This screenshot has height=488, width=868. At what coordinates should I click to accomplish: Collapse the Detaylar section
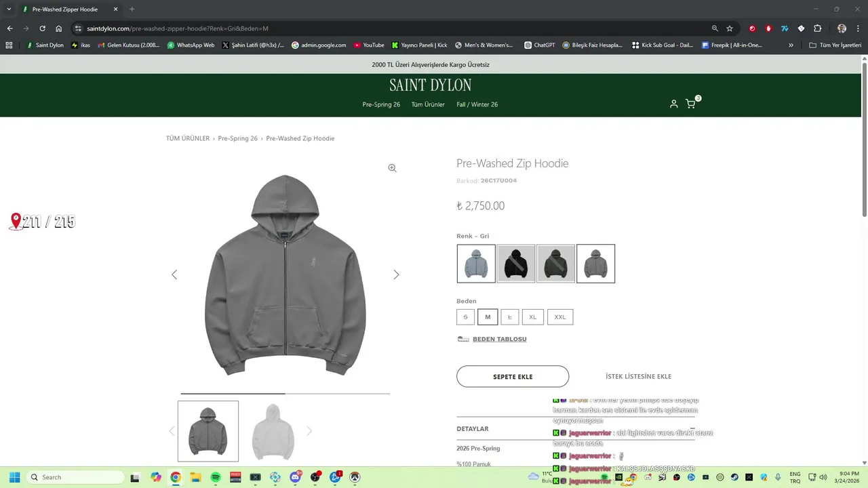[x=692, y=428]
